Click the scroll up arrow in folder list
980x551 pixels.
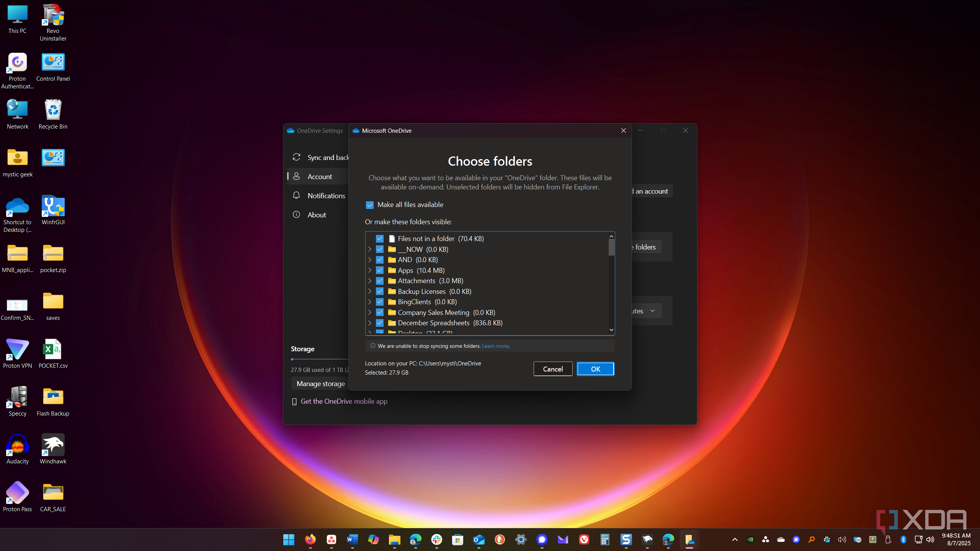tap(611, 236)
